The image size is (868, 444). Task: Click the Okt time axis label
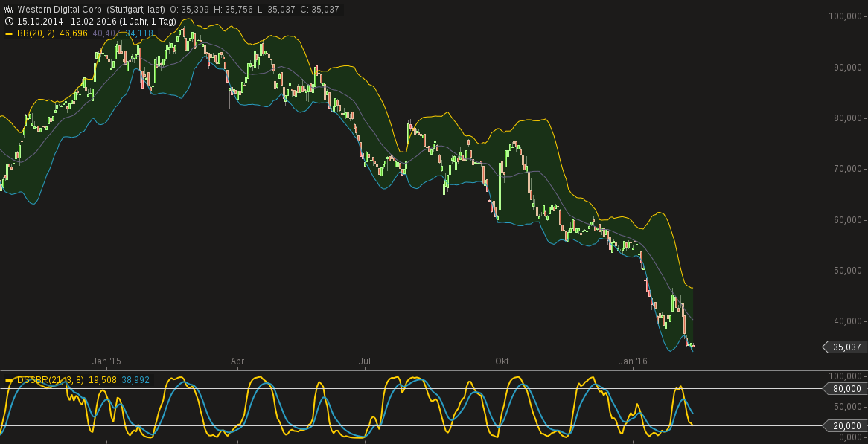(502, 361)
